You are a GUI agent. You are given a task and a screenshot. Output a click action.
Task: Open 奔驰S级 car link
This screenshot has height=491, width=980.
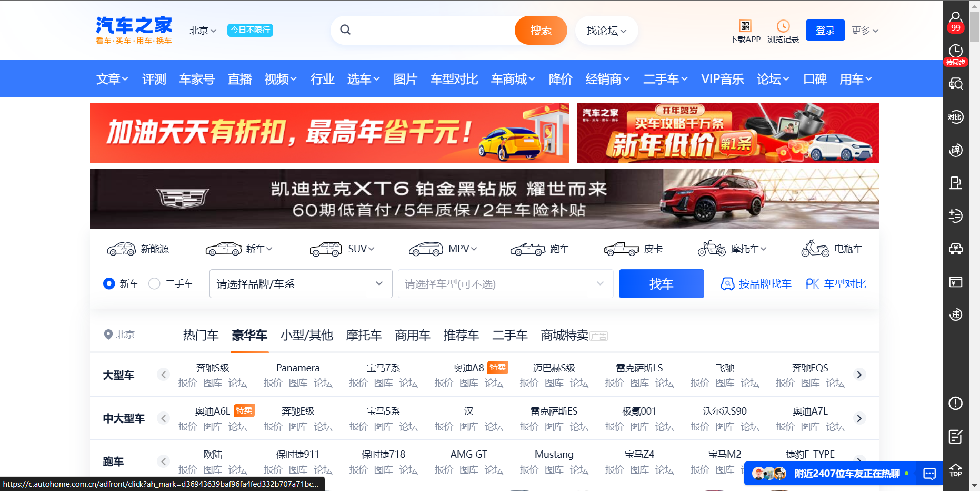pos(213,368)
